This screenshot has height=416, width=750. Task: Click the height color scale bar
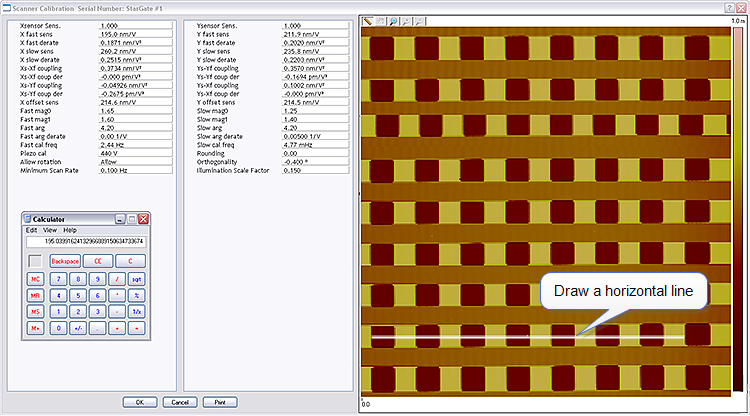738,209
